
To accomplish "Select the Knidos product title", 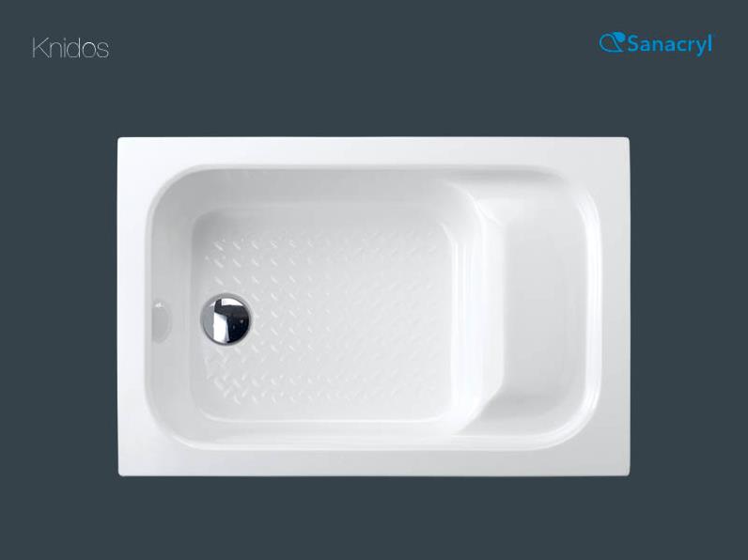I will click(x=70, y=48).
